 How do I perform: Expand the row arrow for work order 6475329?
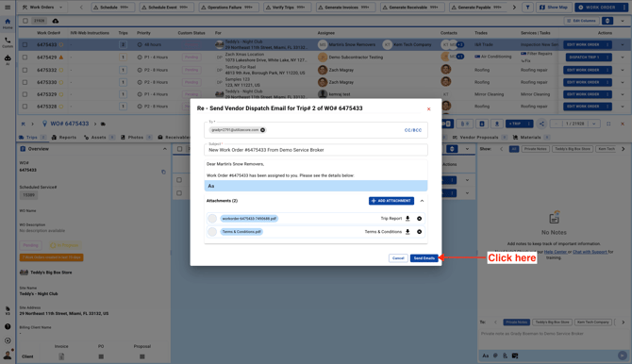click(623, 94)
